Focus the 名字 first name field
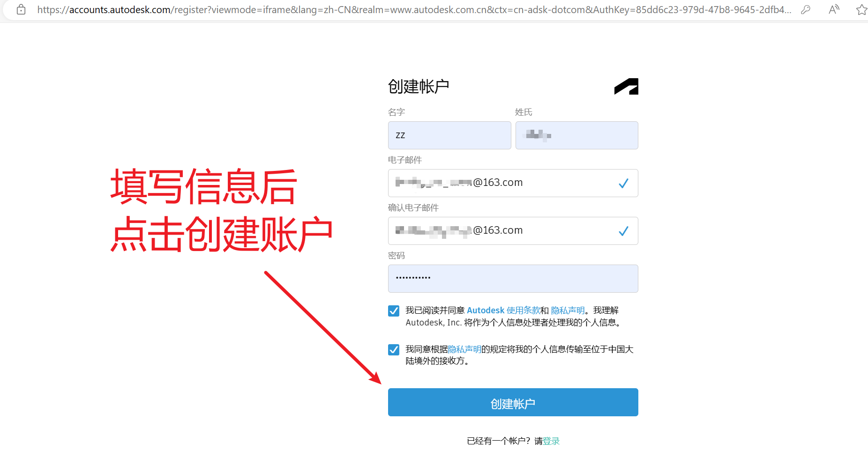The width and height of the screenshot is (868, 465). point(449,135)
